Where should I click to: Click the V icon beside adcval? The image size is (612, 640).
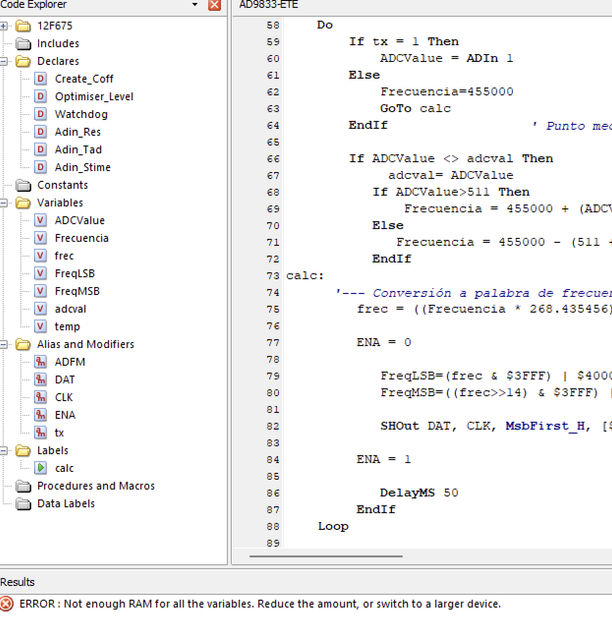coord(40,309)
